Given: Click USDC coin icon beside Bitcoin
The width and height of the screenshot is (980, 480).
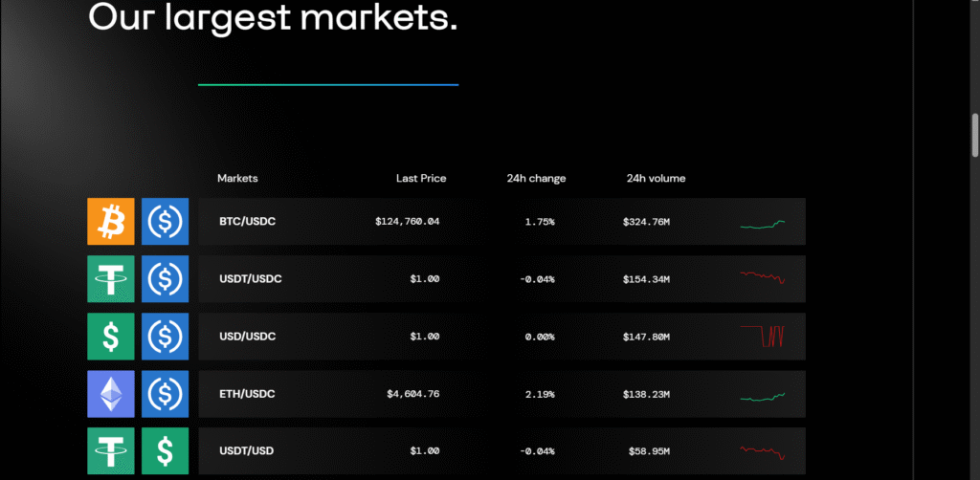Looking at the screenshot, I should (166, 222).
